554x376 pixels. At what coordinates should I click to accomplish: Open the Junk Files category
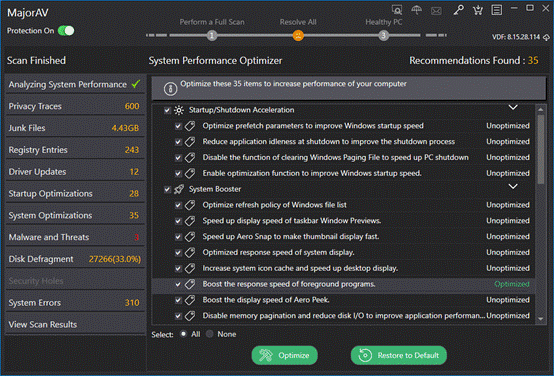tap(75, 128)
